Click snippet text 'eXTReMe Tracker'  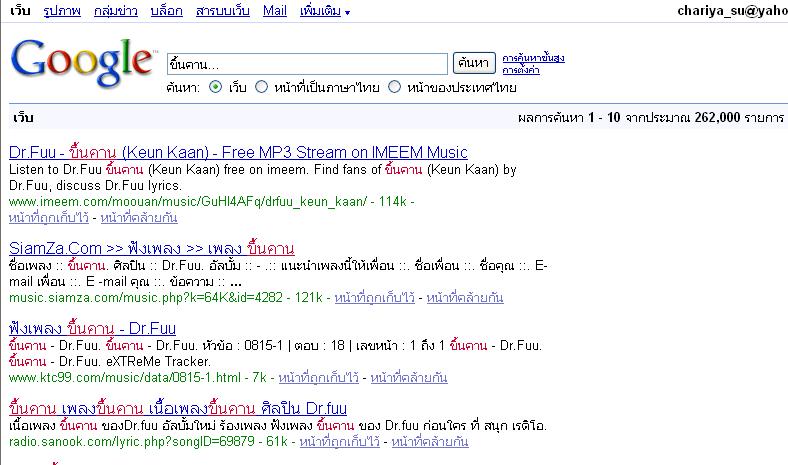(x=157, y=361)
